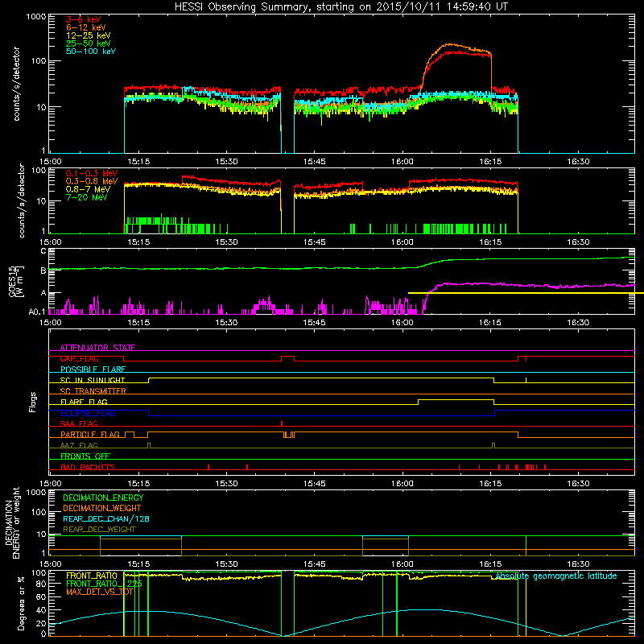Click the Degrees or % axis title
Viewport: 644px width, 644px height.
(21, 604)
